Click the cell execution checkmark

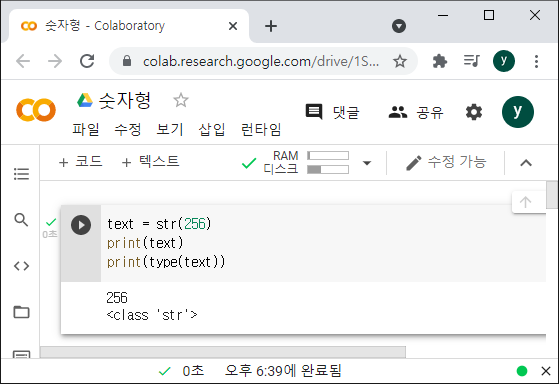[51, 222]
